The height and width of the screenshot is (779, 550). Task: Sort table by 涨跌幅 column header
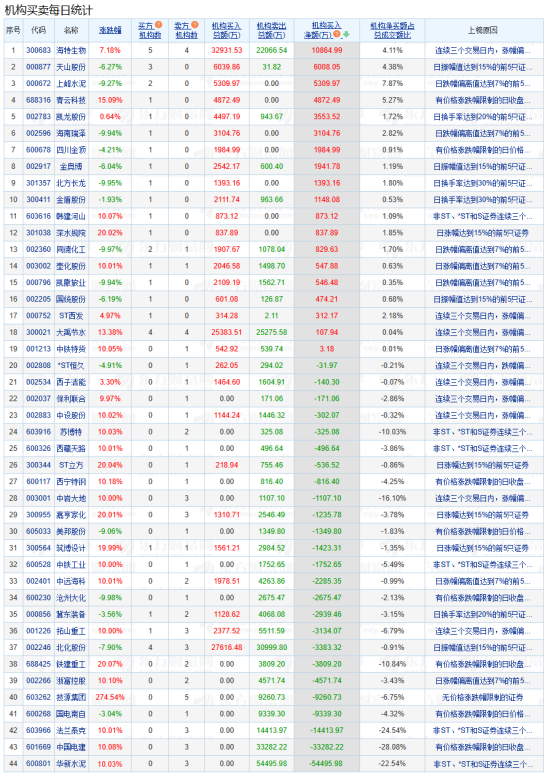coord(110,30)
